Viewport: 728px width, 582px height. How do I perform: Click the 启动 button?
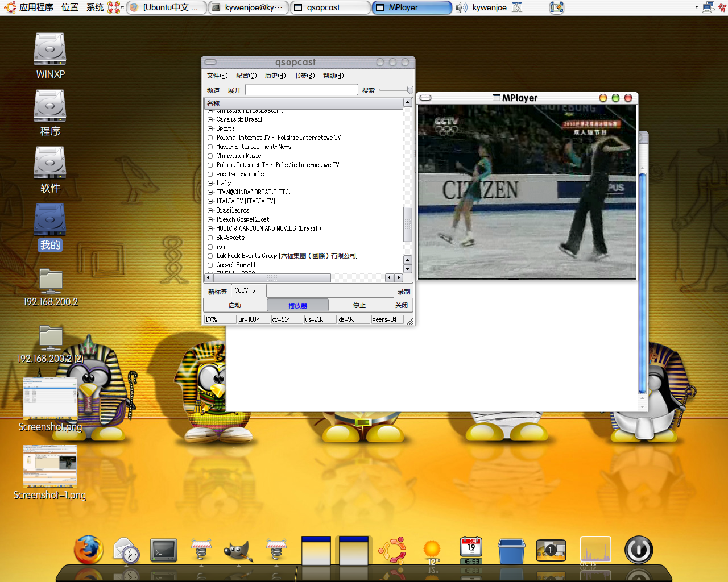pos(235,305)
